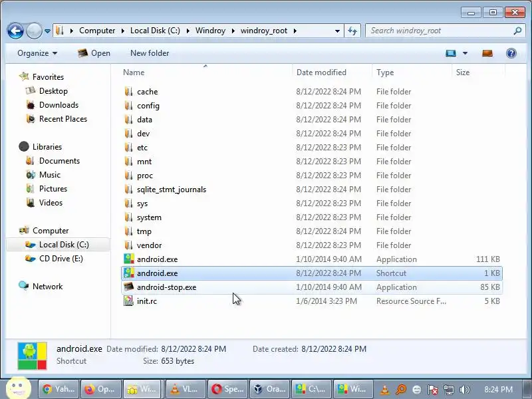
Task: Open dropdown arrow after windroy_root breadcrumb
Action: 295,31
